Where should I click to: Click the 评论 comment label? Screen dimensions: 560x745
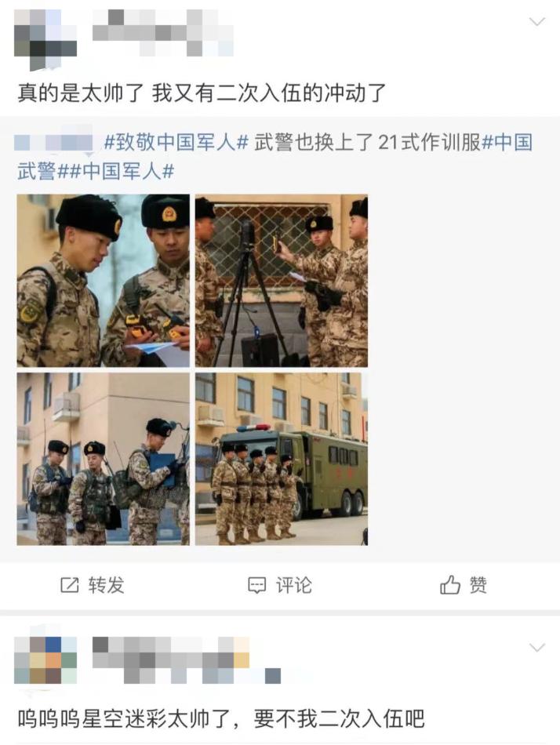[294, 585]
